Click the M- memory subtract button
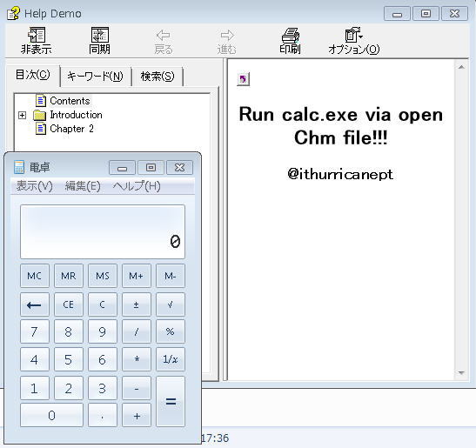This screenshot has height=448, width=476. (171, 276)
